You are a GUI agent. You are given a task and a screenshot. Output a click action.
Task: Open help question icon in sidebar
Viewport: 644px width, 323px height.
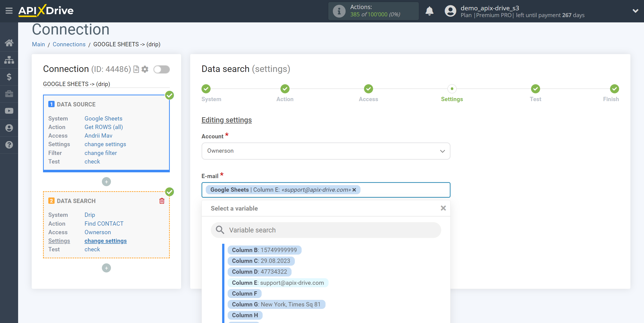point(9,145)
